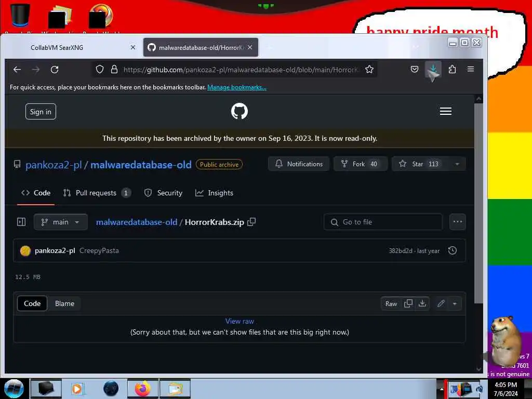Go back with the browser back arrow
Viewport: 532px width, 399px height.
[x=17, y=70]
